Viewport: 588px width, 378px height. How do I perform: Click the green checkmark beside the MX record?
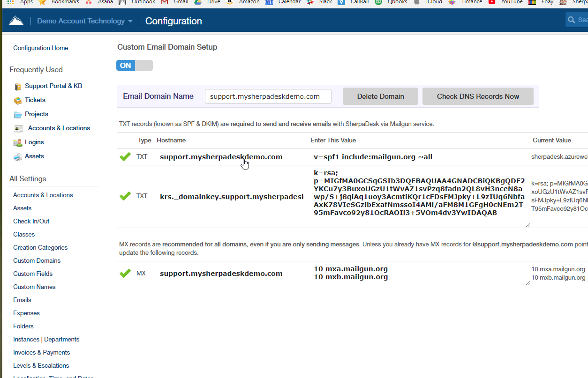click(125, 274)
